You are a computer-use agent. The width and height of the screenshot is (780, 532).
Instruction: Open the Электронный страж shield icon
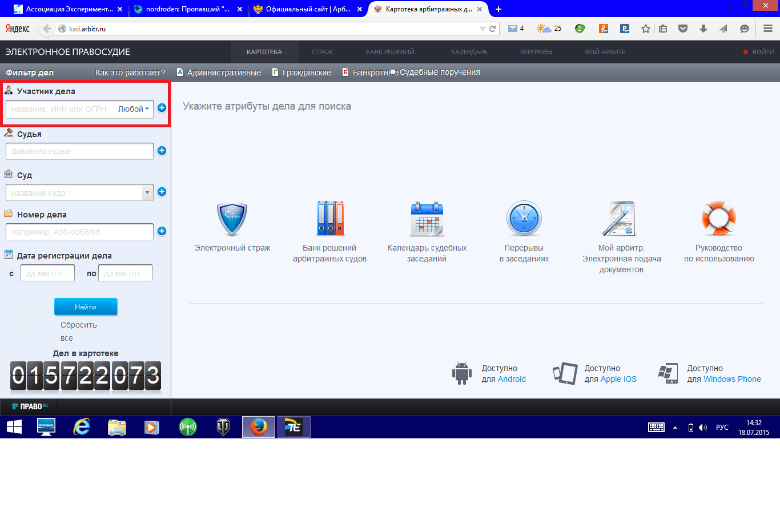[232, 219]
